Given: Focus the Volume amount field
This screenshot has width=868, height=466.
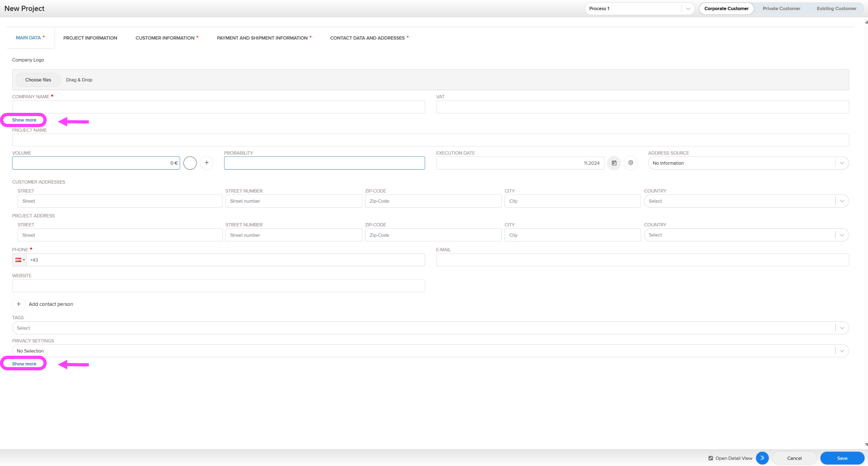Looking at the screenshot, I should point(96,163).
